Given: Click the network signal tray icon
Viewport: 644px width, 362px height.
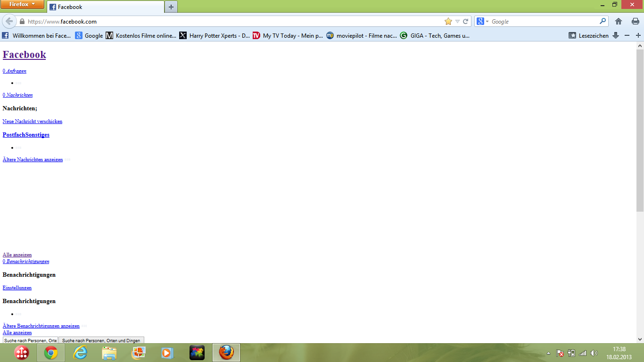Looking at the screenshot, I should 583,353.
